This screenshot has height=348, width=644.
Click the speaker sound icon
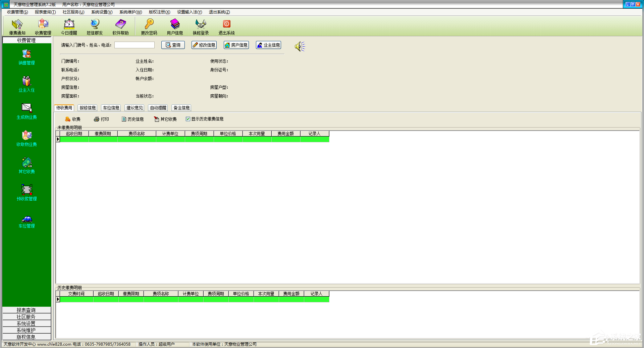[x=300, y=46]
